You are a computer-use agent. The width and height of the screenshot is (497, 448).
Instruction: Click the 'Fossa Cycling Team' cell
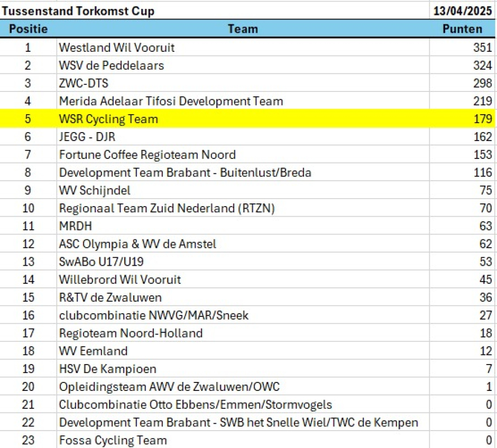[x=113, y=440]
